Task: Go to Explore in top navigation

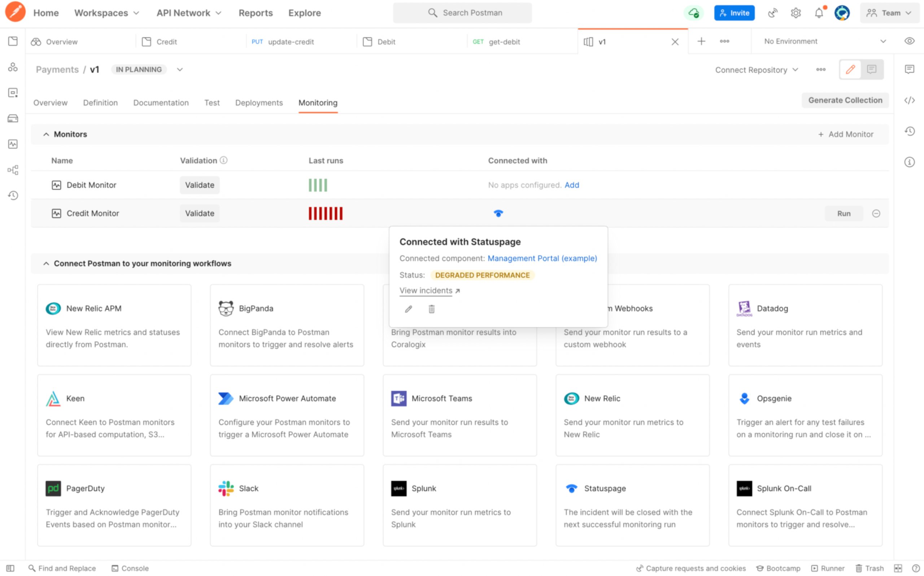Action: [305, 13]
